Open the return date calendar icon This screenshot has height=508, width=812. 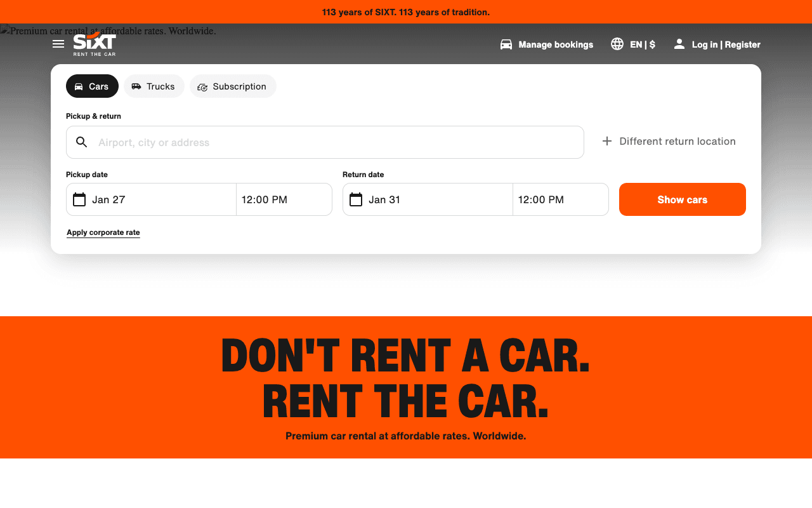click(356, 199)
